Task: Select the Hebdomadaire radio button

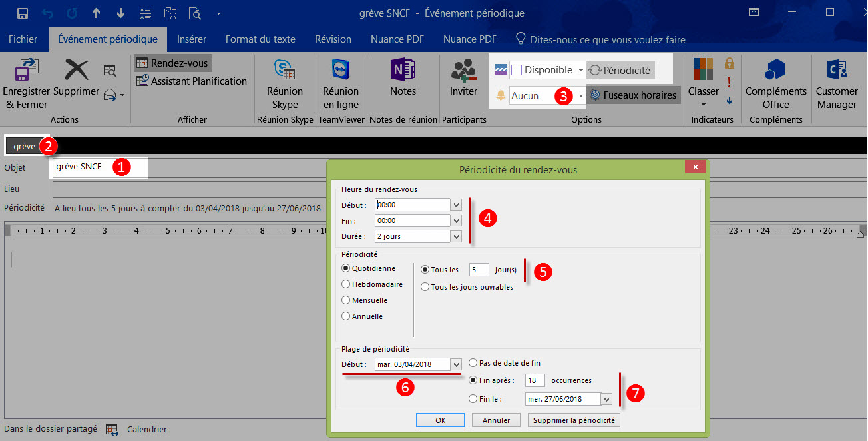Action: click(x=346, y=284)
